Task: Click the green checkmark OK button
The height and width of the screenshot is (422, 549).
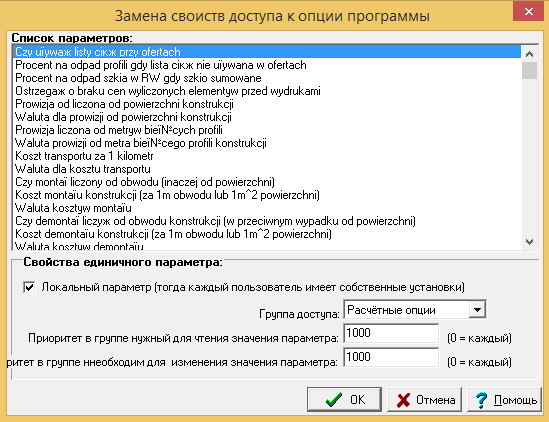Action: 344,399
